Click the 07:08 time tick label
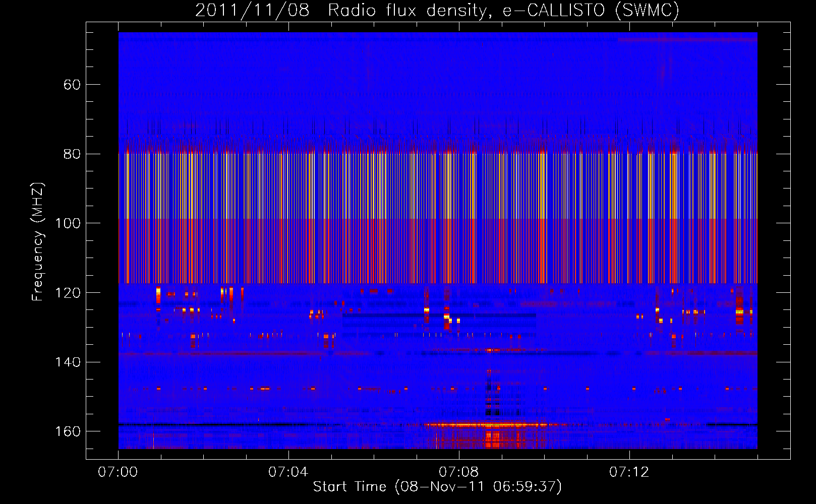 459,472
